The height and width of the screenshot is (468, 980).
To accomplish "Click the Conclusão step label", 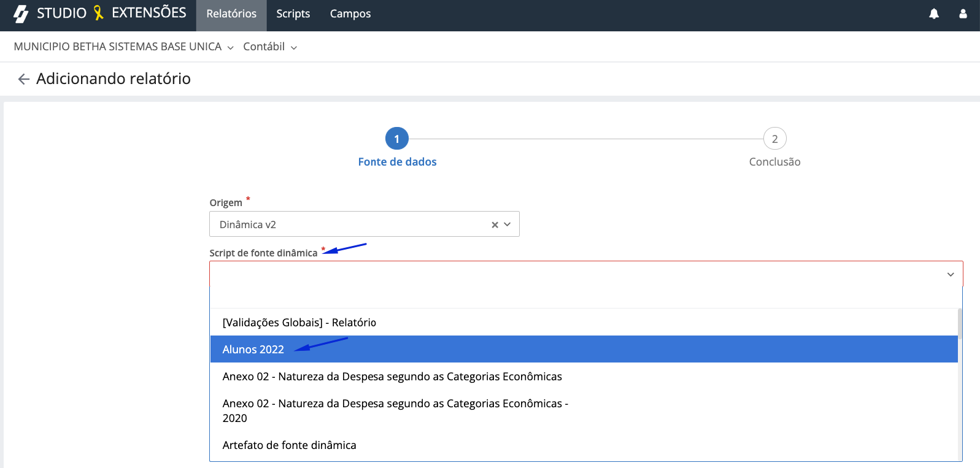I will pyautogui.click(x=774, y=162).
